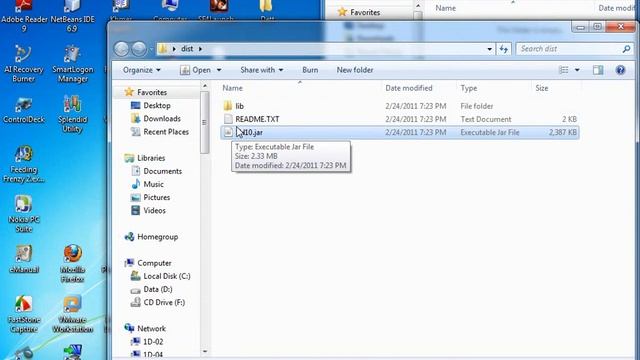This screenshot has height=360, width=640.
Task: Click the New folder button
Action: tap(355, 70)
